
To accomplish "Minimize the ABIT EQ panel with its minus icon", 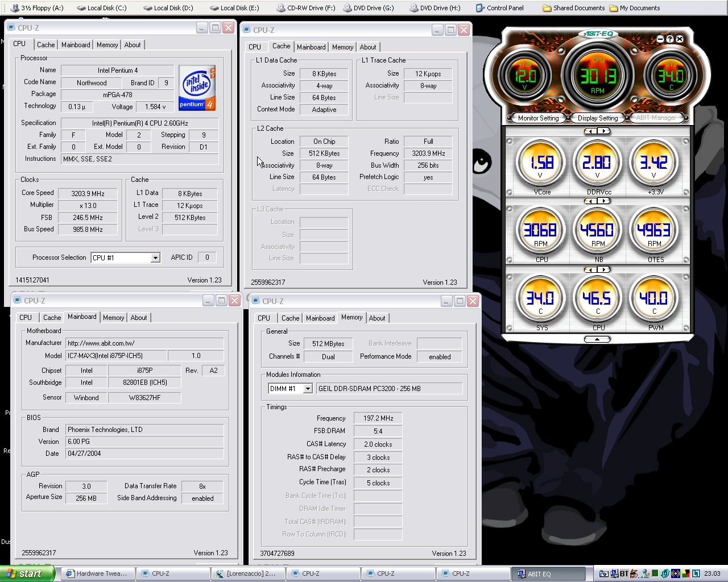I will pyautogui.click(x=660, y=39).
